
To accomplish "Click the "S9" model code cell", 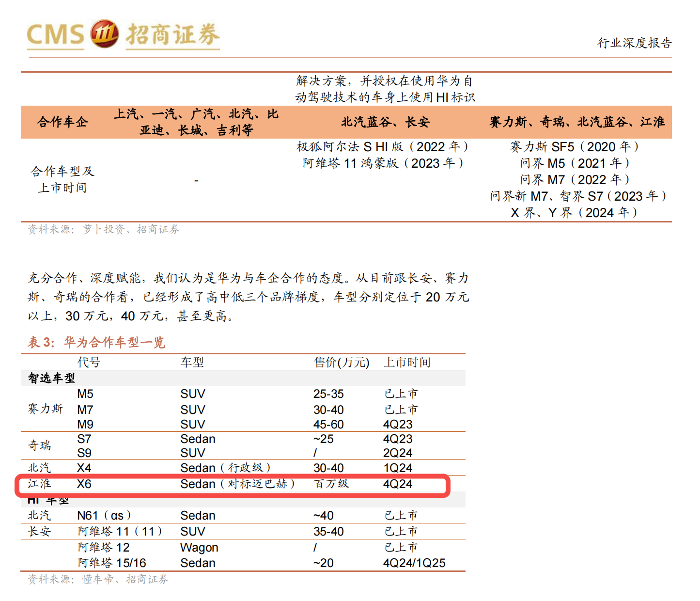I will (x=84, y=453).
